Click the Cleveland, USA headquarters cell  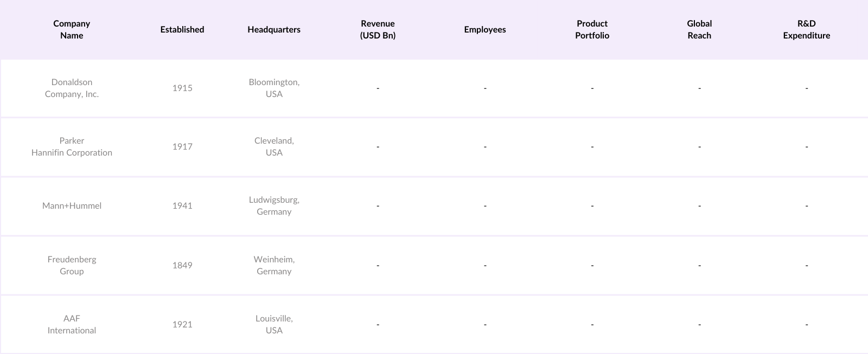click(x=274, y=146)
